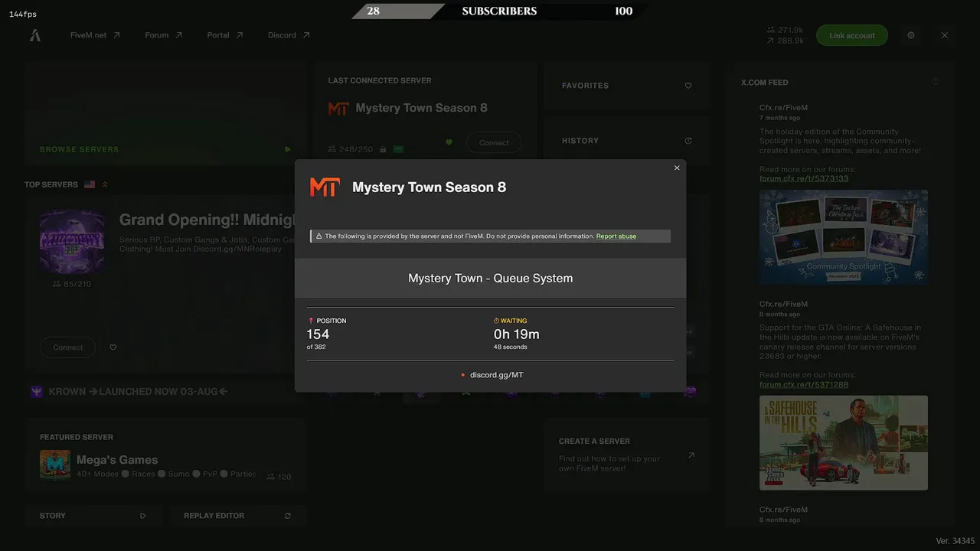Screen dimensions: 980x551
Task: Open the History panel
Action: coord(626,141)
